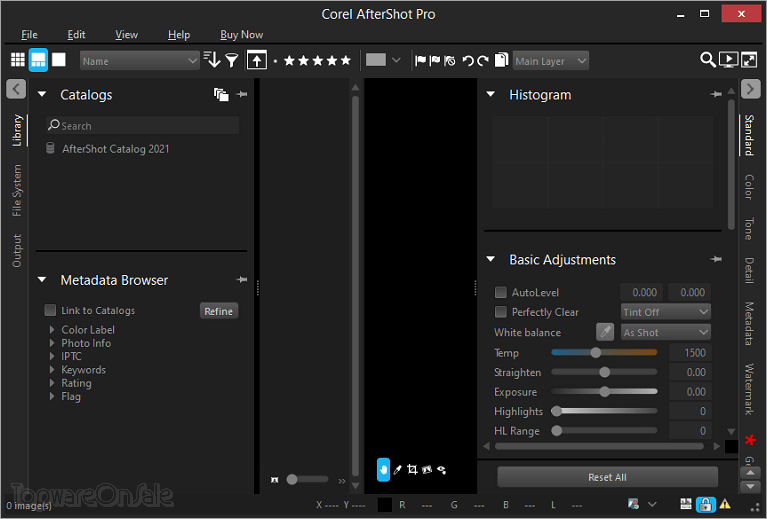
Task: Click the first flag icon in toolbar
Action: pyautogui.click(x=420, y=60)
